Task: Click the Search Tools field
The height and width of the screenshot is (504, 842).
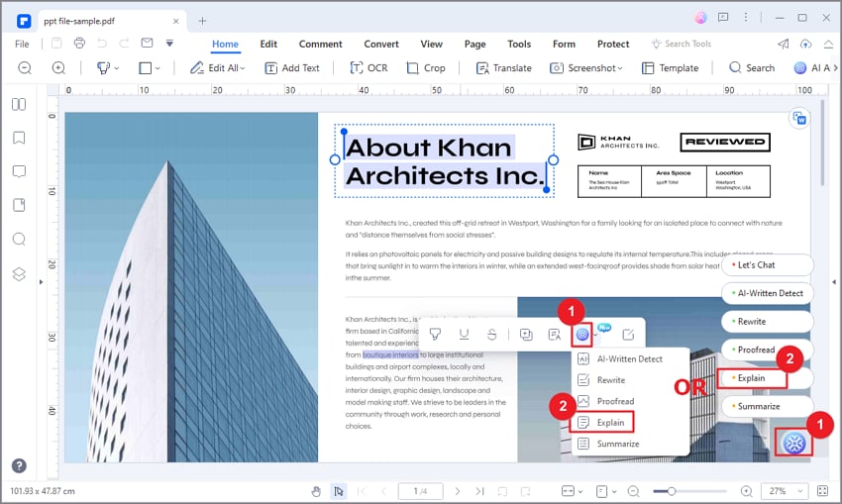Action: (682, 44)
